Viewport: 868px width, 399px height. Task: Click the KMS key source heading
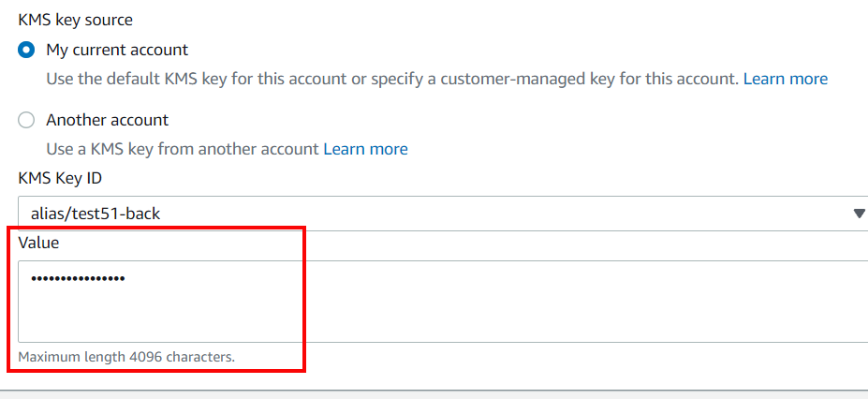click(75, 20)
